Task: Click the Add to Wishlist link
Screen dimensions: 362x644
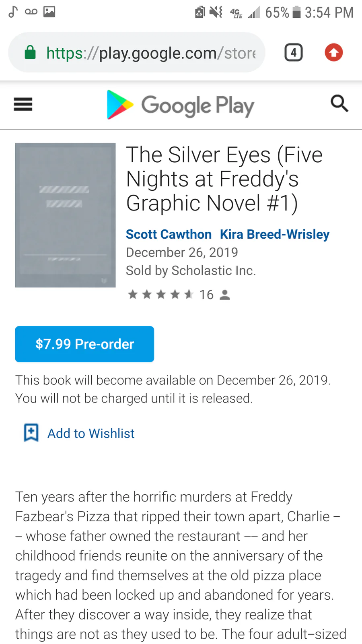Action: coord(91,433)
